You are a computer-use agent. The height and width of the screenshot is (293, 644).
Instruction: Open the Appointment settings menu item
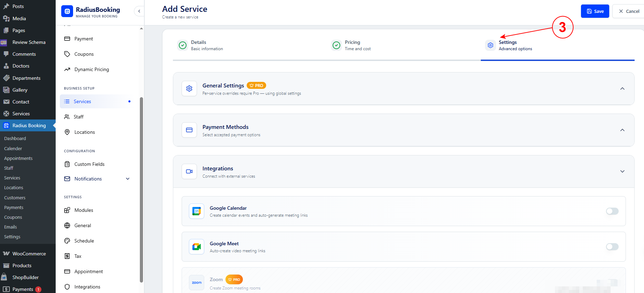pyautogui.click(x=97, y=271)
